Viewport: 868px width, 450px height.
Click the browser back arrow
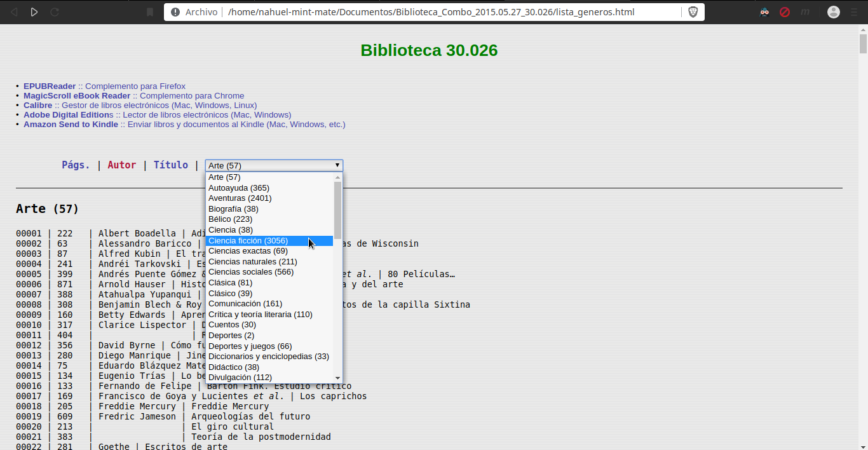pos(14,12)
